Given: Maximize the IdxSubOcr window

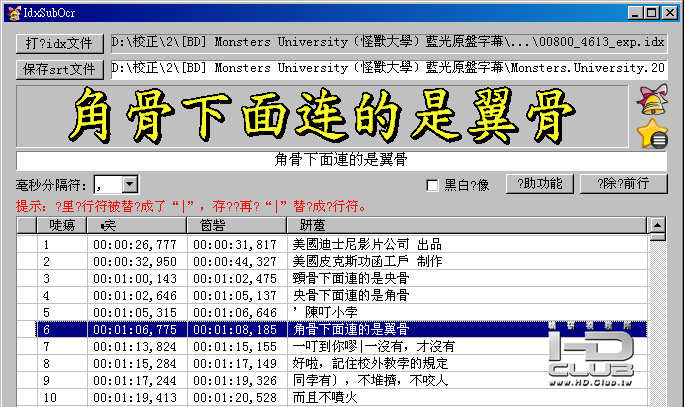Looking at the screenshot, I should click(651, 13).
